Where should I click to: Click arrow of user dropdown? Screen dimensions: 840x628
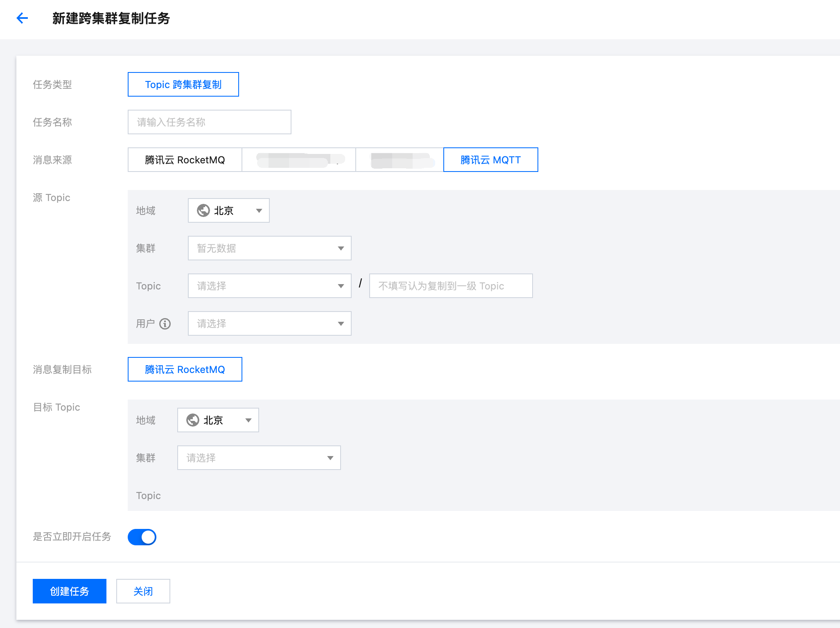click(x=341, y=324)
